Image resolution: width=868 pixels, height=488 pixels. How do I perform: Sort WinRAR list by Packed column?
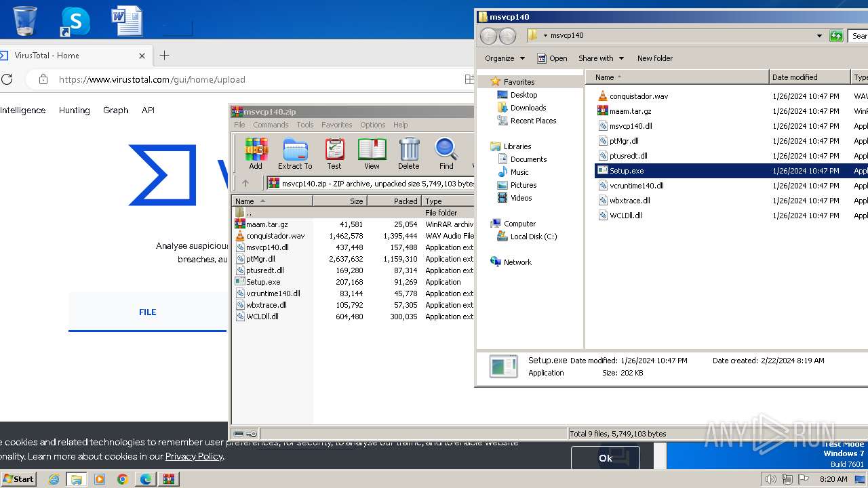pyautogui.click(x=394, y=201)
